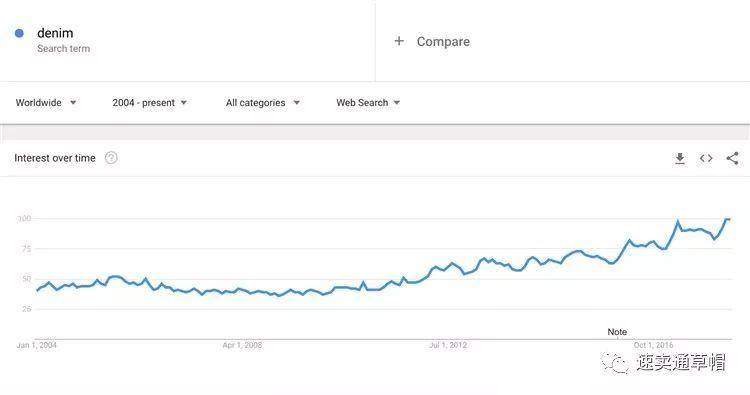
Task: Share the interest over time chart
Action: coord(732,158)
